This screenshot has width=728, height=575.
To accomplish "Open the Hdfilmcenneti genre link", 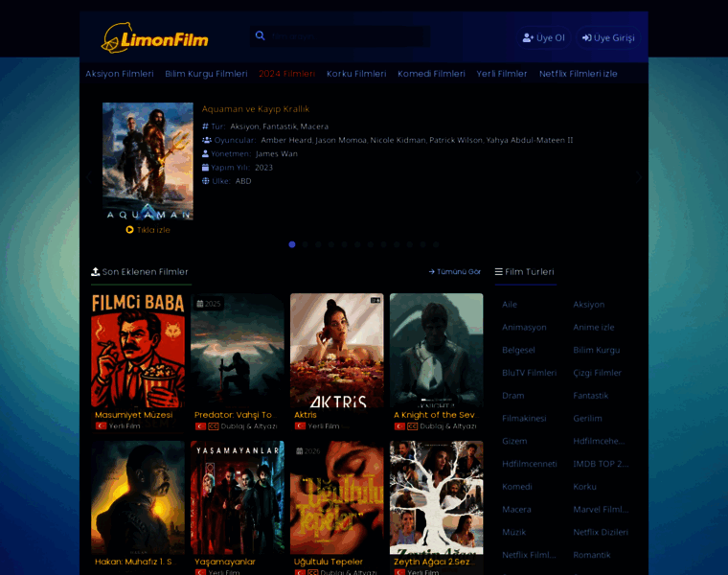I will pos(530,464).
